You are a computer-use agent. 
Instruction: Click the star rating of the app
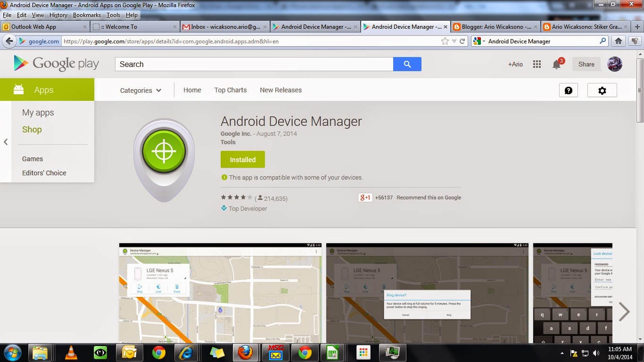(x=237, y=197)
